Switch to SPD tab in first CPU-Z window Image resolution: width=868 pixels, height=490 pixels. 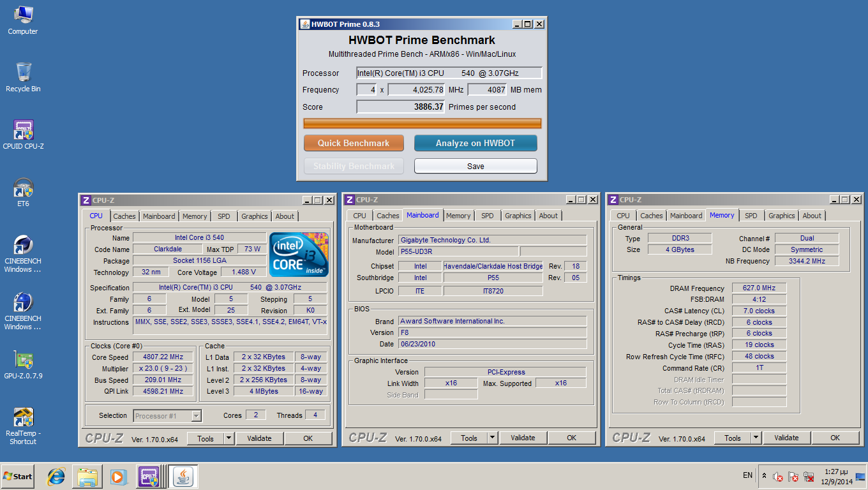(223, 216)
